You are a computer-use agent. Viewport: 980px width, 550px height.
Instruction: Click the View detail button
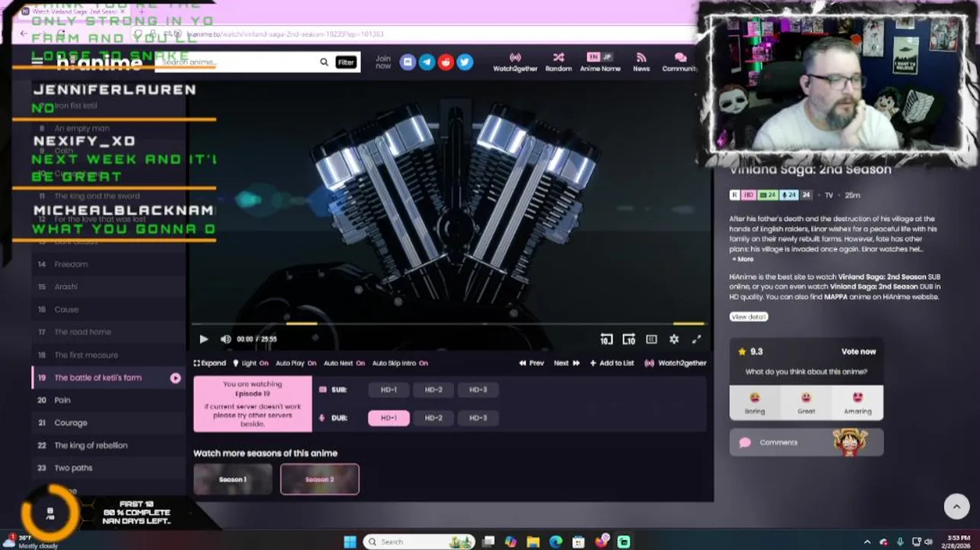pos(749,317)
